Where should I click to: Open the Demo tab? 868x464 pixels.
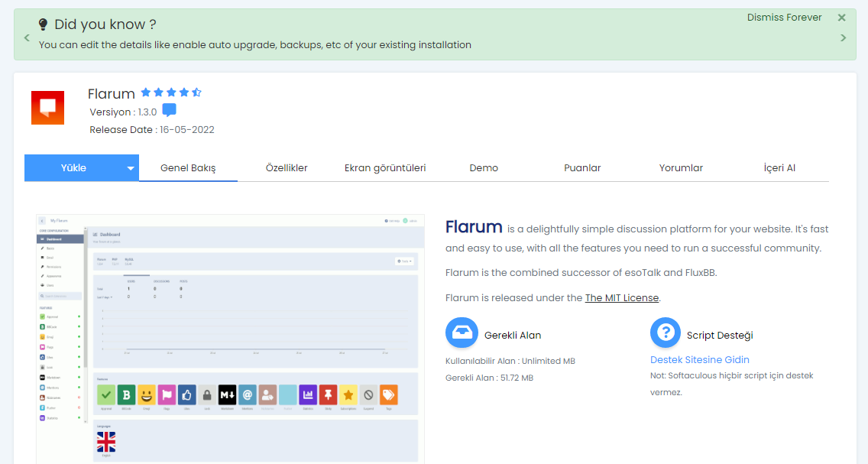[484, 167]
